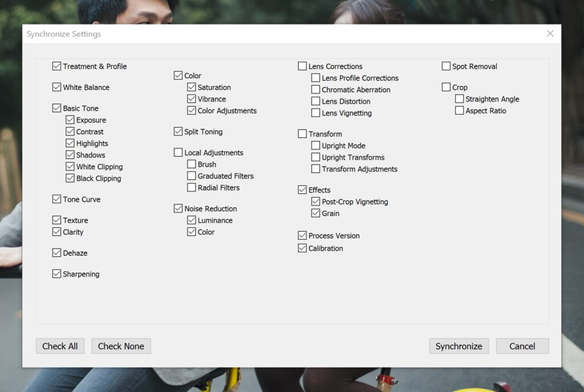Viewport: 584px width, 392px height.
Task: Enable Chromatic Aberration sync
Action: point(315,89)
